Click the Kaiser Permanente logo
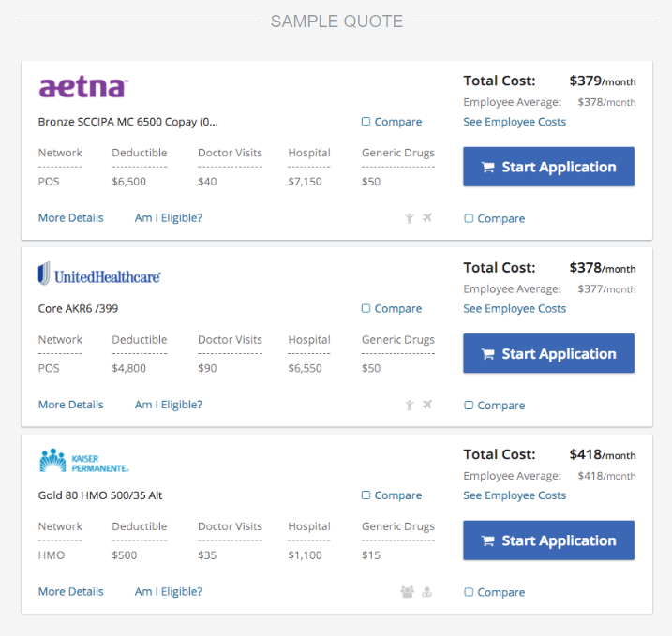 click(83, 461)
